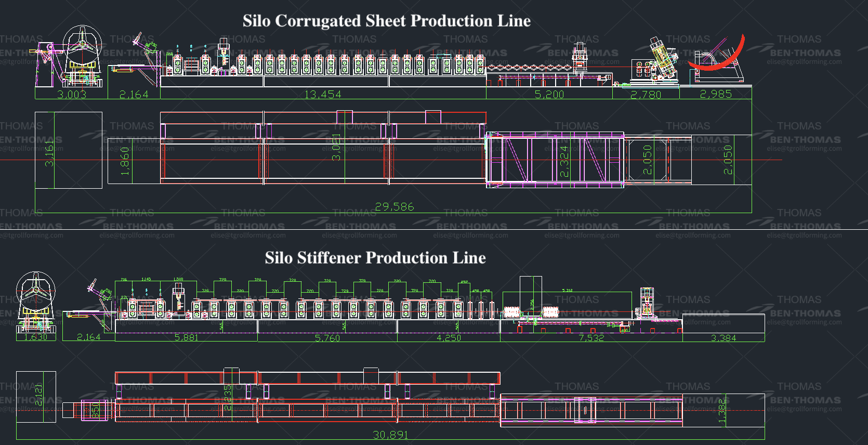The height and width of the screenshot is (445, 868).
Task: Select the 3,161 vertical width dimension
Action: 49,153
